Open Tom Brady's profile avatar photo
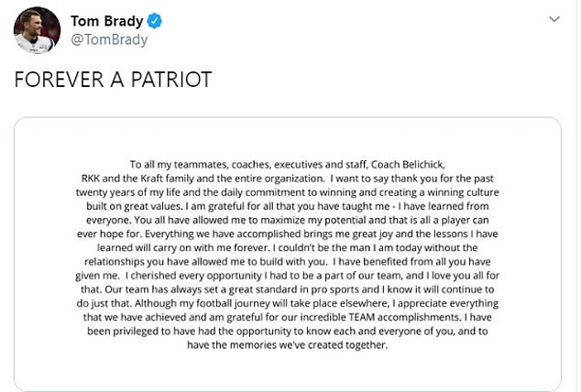Viewport: 581px width, 392px height. [x=37, y=30]
